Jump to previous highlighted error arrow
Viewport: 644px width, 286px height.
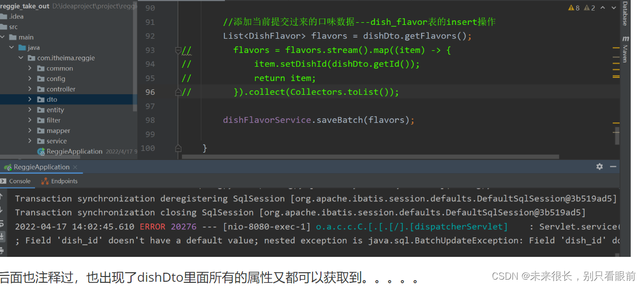coord(603,8)
